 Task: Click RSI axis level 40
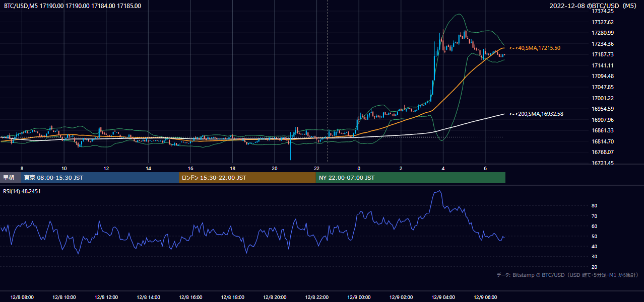(595, 246)
